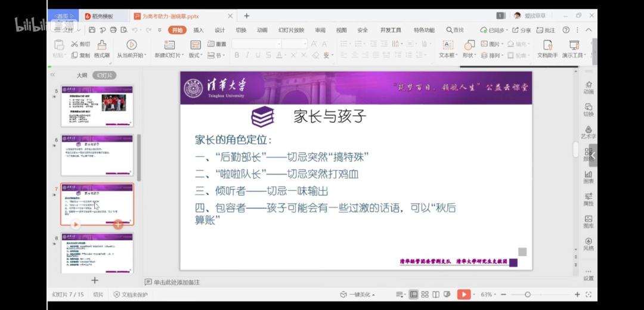644x310 pixels.
Task: Switch to reading view icon in status bar
Action: pos(436,294)
